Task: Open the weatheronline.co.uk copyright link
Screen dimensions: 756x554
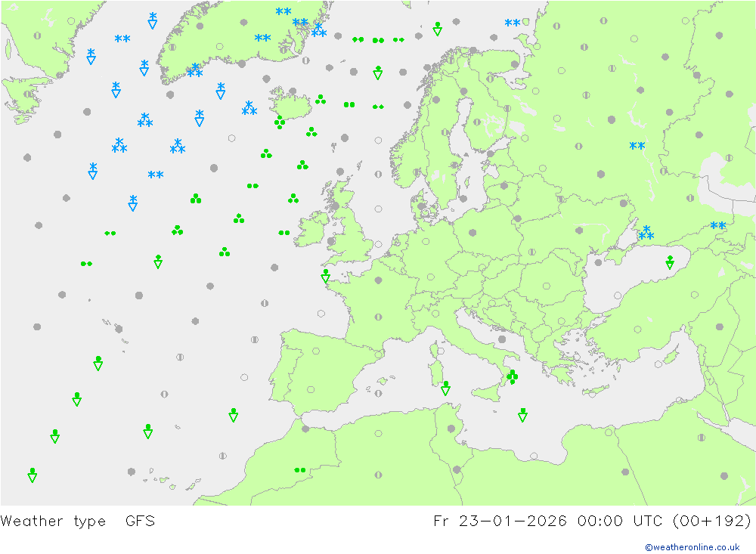Action: (692, 547)
